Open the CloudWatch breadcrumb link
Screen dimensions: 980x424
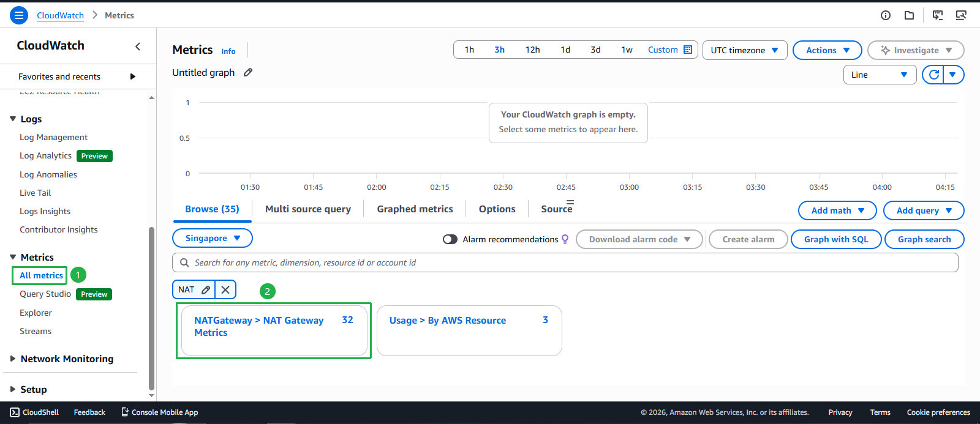(60, 15)
